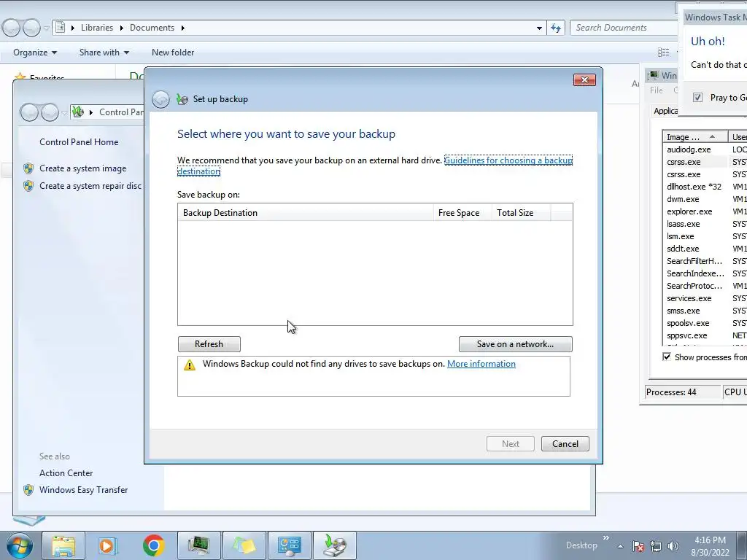Click the Total Size column header
Screen dimensions: 747x560
pos(521,213)
